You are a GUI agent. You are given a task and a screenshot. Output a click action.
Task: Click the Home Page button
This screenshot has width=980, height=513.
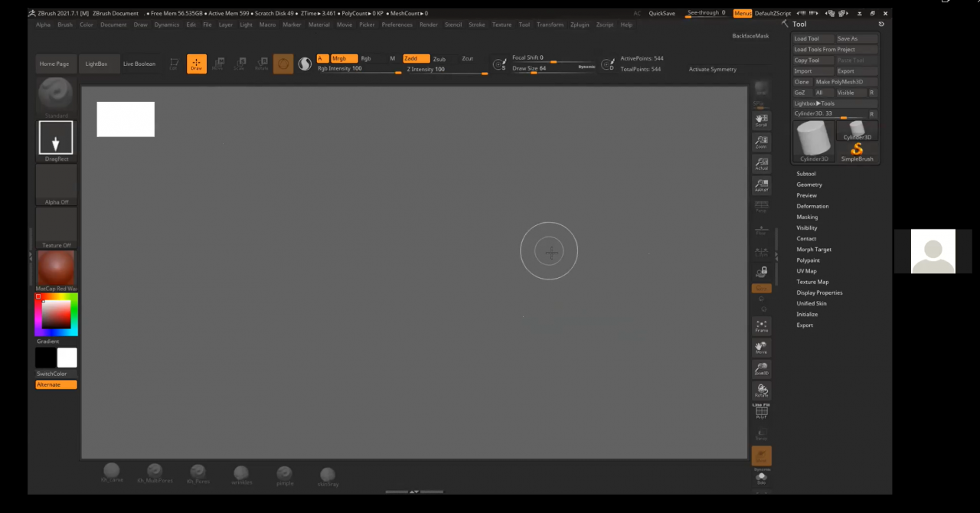click(x=54, y=64)
